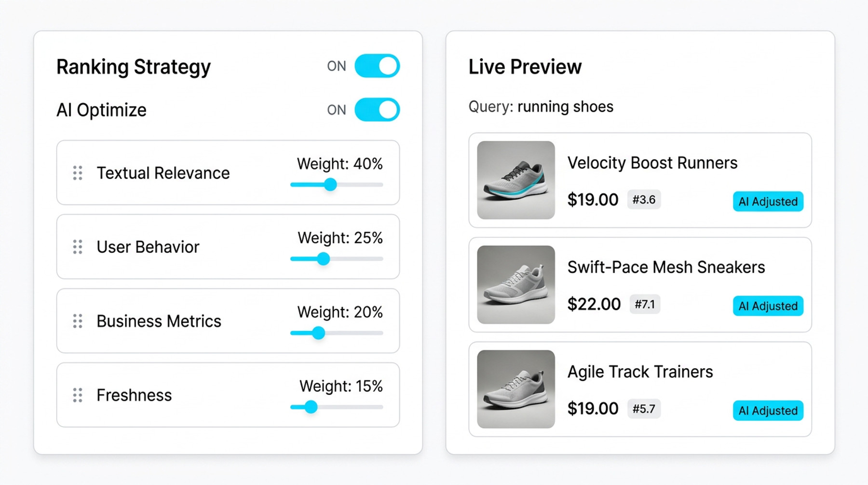Image resolution: width=868 pixels, height=485 pixels.
Task: Disable the AI Optimize switch
Action: coord(377,110)
